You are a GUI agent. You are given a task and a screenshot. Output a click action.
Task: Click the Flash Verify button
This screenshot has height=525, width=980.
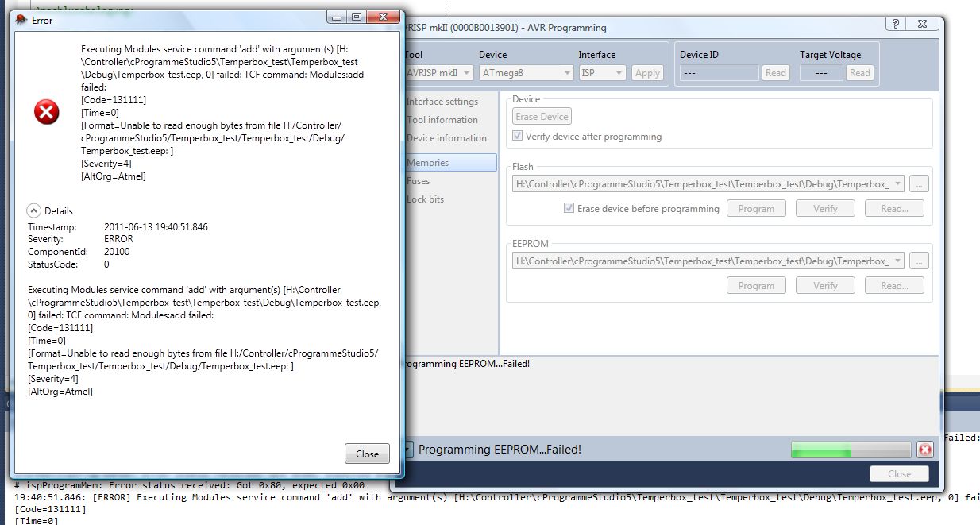click(x=825, y=208)
